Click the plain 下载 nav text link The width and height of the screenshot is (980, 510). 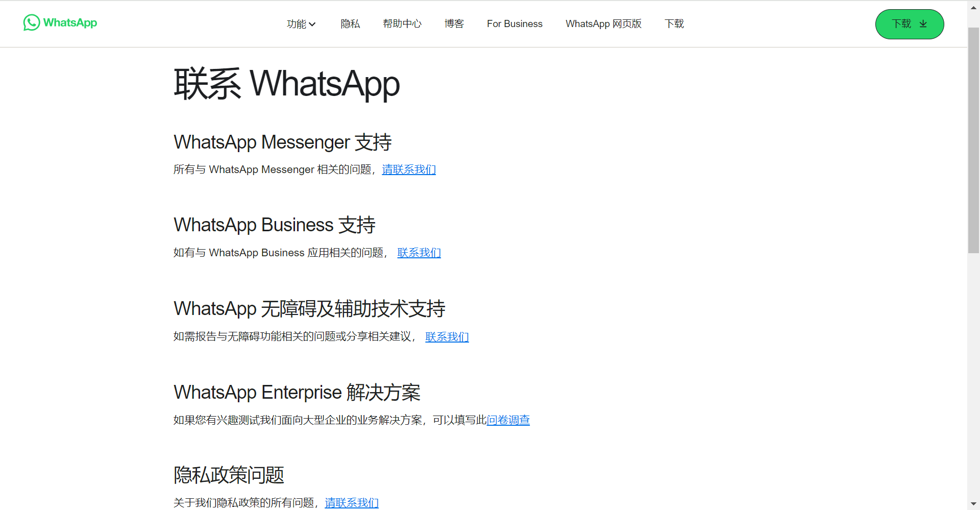pos(674,24)
